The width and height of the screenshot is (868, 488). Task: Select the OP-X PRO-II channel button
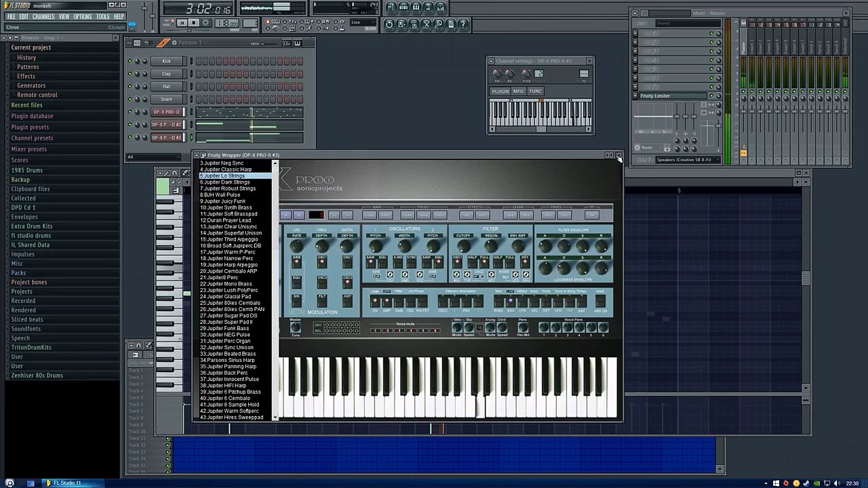(166, 112)
